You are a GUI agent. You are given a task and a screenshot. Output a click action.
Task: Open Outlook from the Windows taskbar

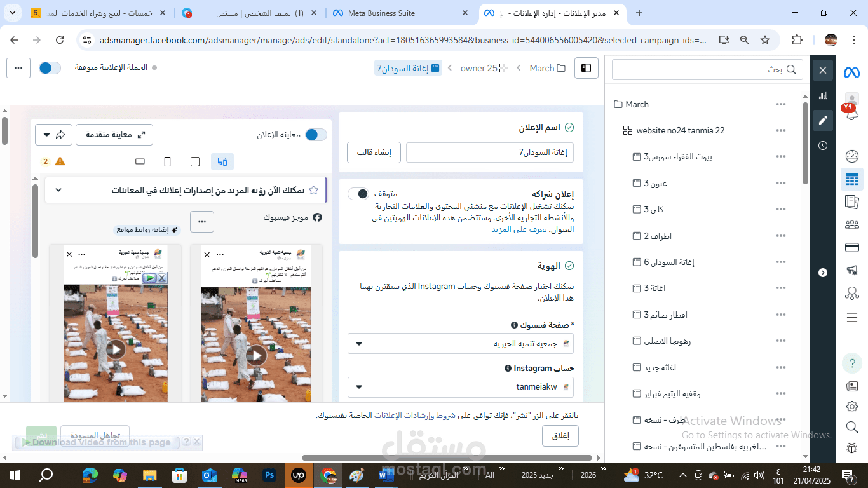pyautogui.click(x=210, y=475)
